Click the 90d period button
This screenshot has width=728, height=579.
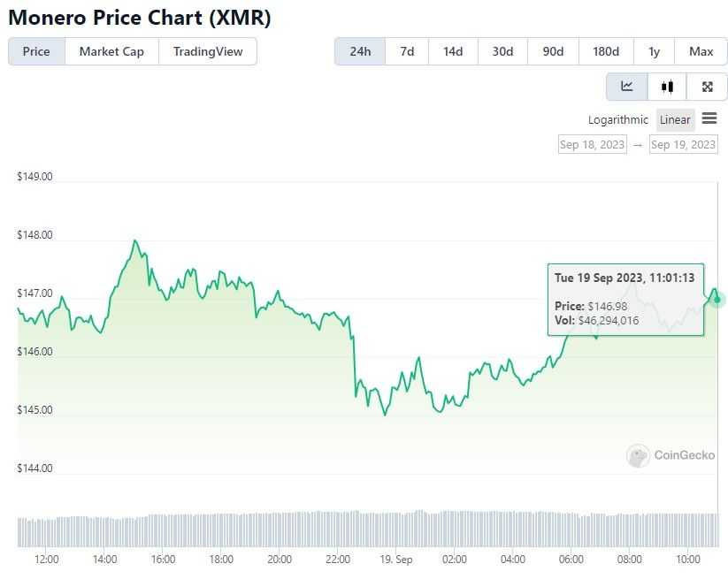coord(553,51)
